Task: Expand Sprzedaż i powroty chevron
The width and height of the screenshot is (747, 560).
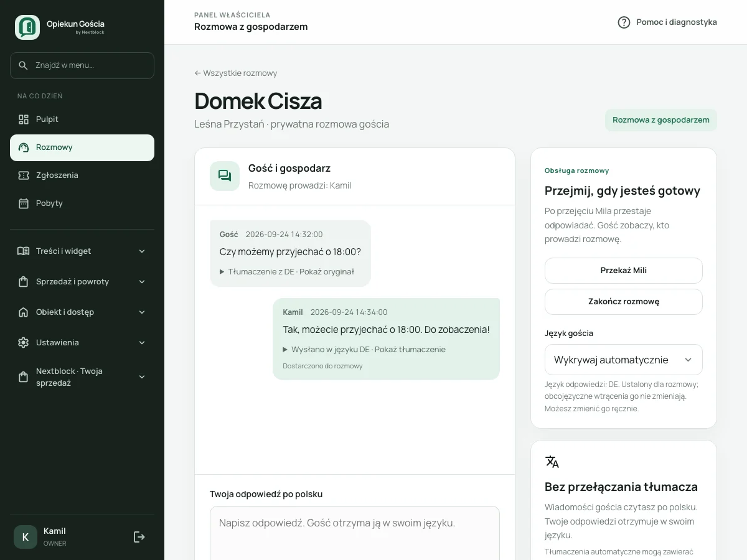Action: tap(142, 282)
